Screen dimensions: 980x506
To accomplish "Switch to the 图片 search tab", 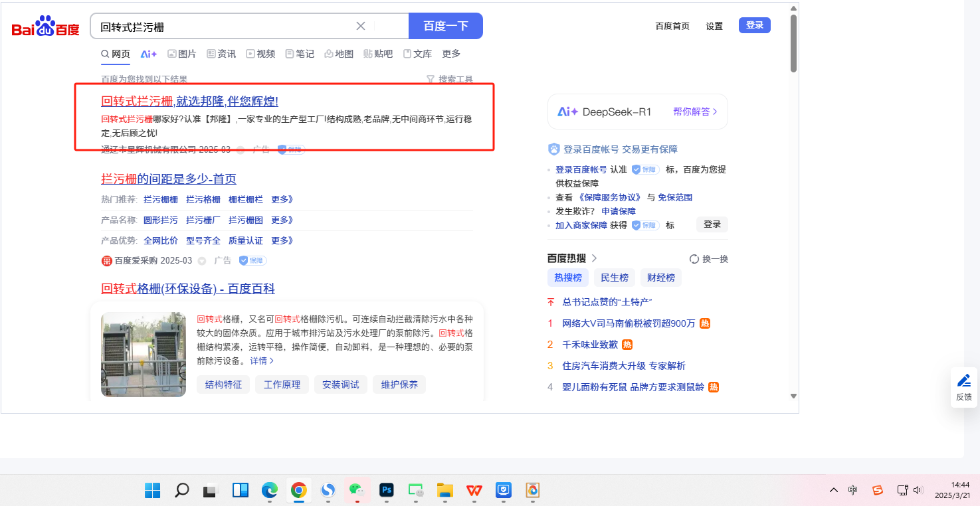I will click(182, 54).
